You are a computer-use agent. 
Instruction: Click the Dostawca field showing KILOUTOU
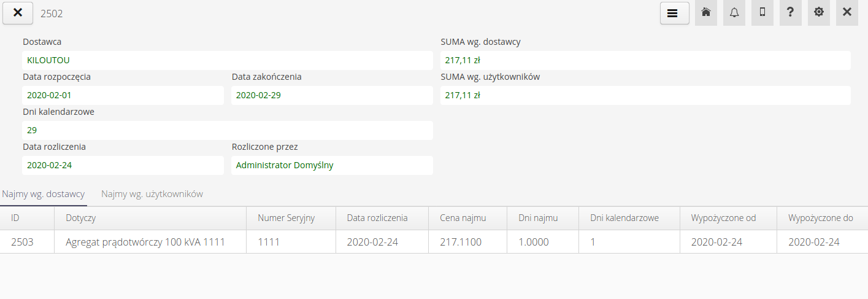227,60
